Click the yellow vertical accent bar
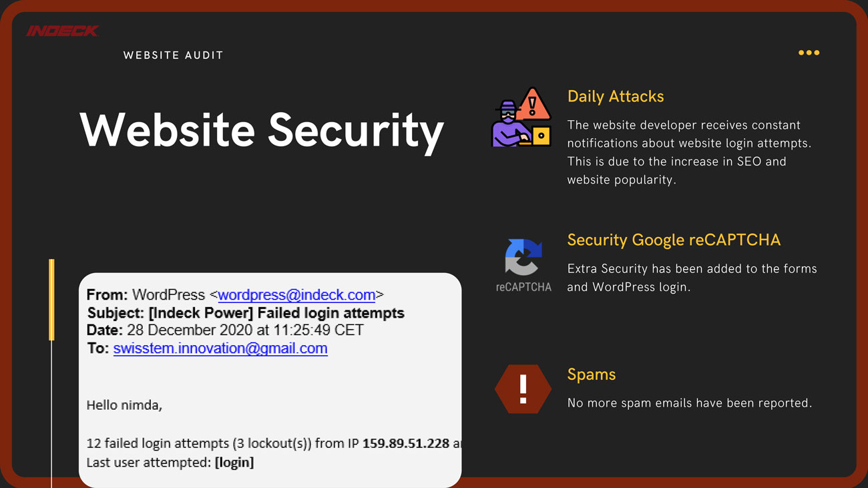This screenshot has width=868, height=488. pyautogui.click(x=52, y=300)
